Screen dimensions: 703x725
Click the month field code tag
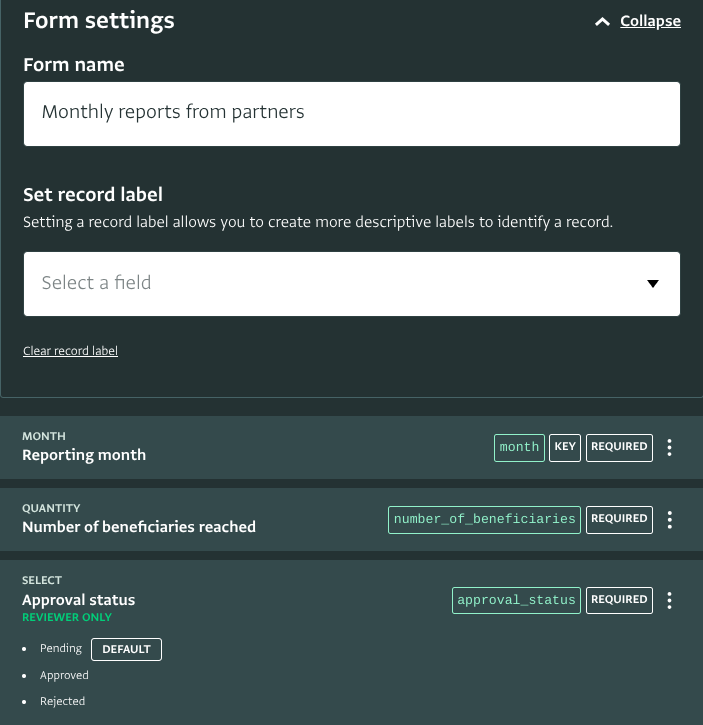coord(519,448)
